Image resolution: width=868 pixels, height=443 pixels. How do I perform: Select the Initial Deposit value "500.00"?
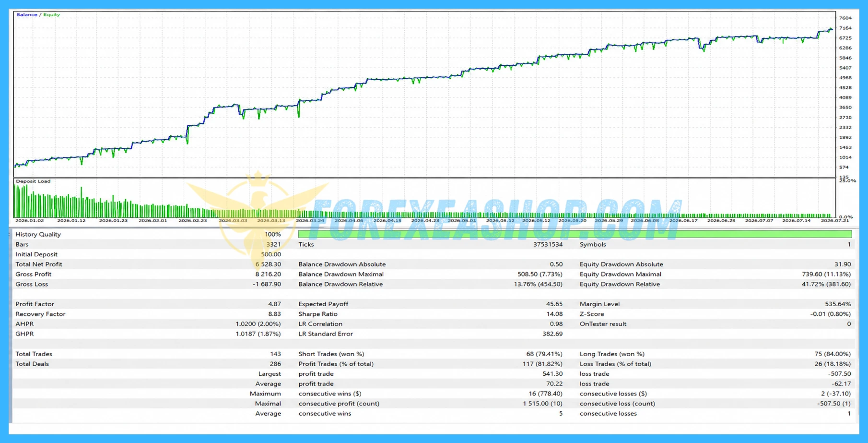pyautogui.click(x=271, y=254)
